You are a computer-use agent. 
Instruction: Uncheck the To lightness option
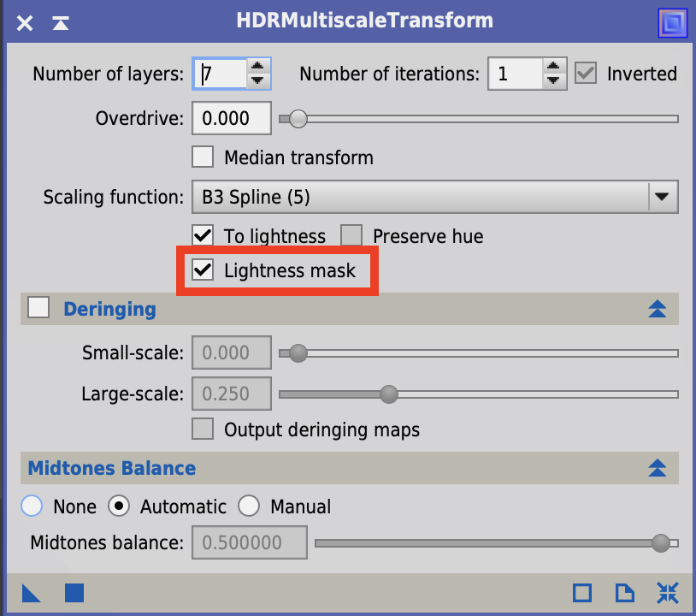[x=203, y=235]
